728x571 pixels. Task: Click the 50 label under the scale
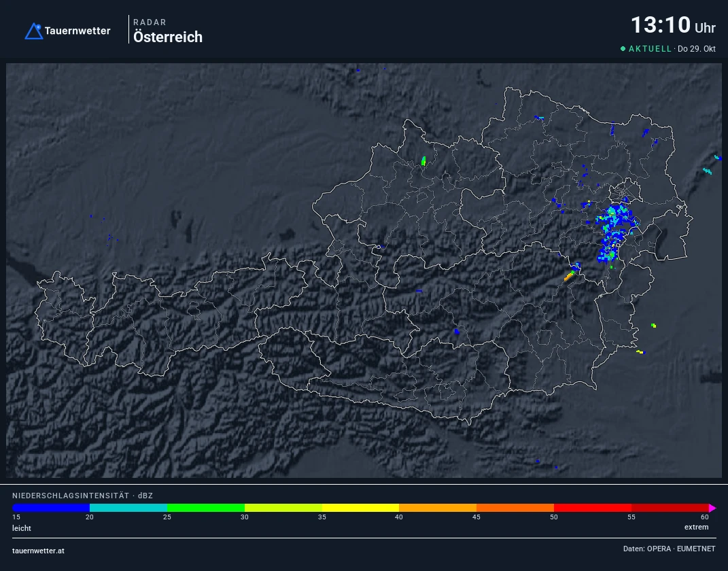pos(554,517)
